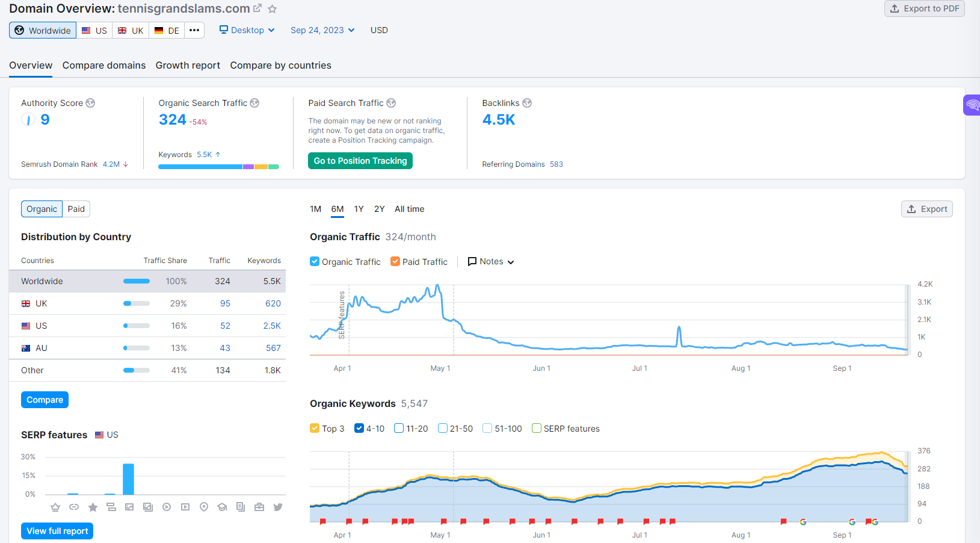The image size is (980, 543).
Task: Enable 51-100 keywords checkbox
Action: 487,428
